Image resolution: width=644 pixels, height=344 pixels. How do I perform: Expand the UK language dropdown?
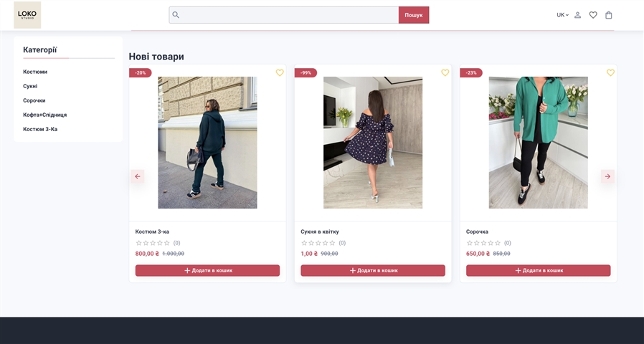pos(562,15)
